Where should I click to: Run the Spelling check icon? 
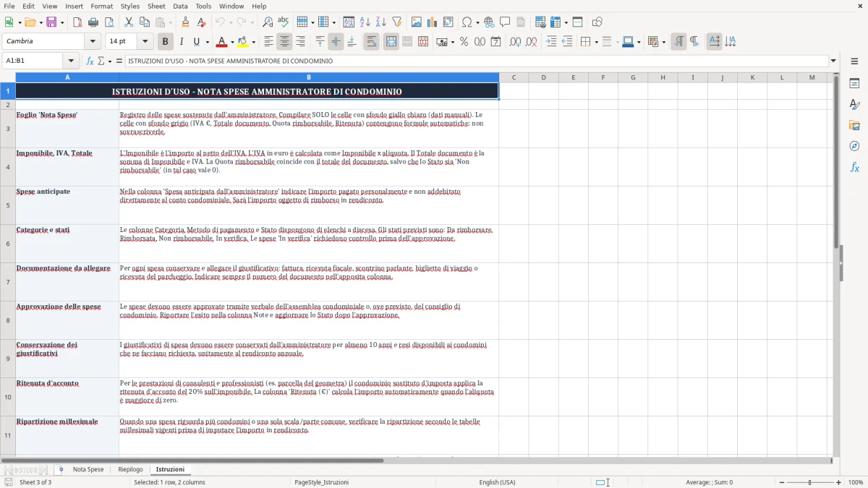click(x=284, y=22)
